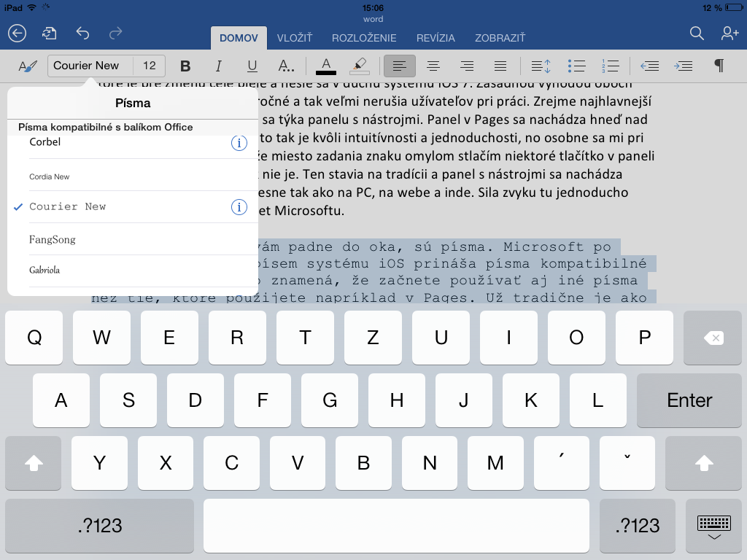This screenshot has height=560, width=747.
Task: Apply italic formatting
Action: pos(218,66)
